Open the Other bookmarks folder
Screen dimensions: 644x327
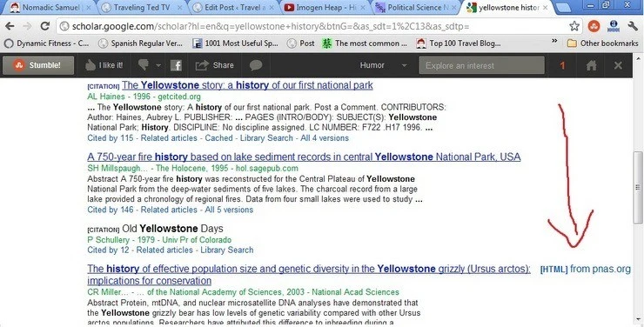pos(602,43)
